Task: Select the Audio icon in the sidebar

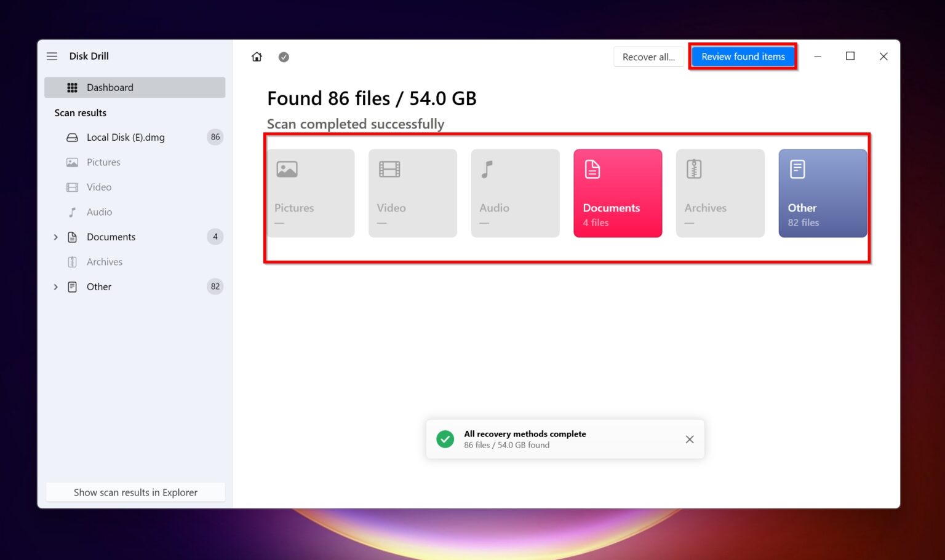Action: click(x=72, y=211)
